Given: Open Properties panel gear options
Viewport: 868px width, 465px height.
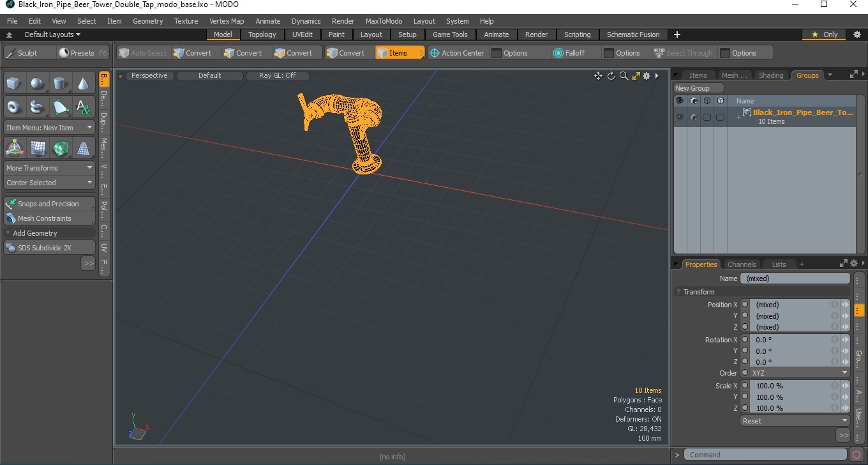Looking at the screenshot, I should click(855, 264).
